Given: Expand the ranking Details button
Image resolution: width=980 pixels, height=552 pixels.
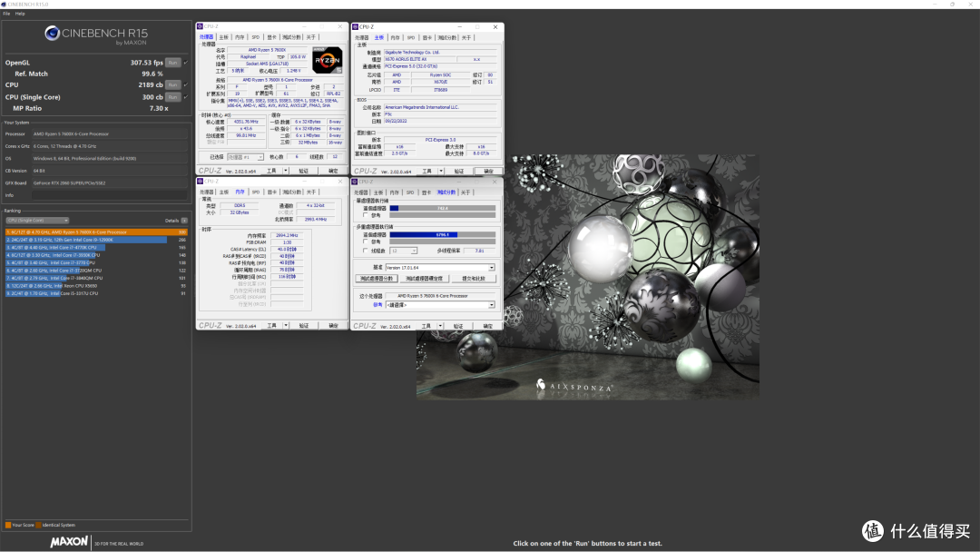Looking at the screenshot, I should tap(184, 220).
